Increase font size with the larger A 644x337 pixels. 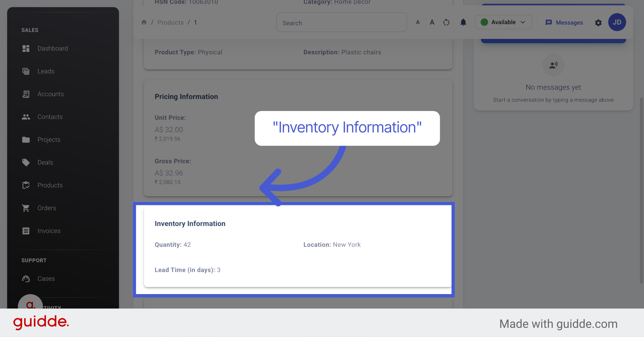coord(432,22)
